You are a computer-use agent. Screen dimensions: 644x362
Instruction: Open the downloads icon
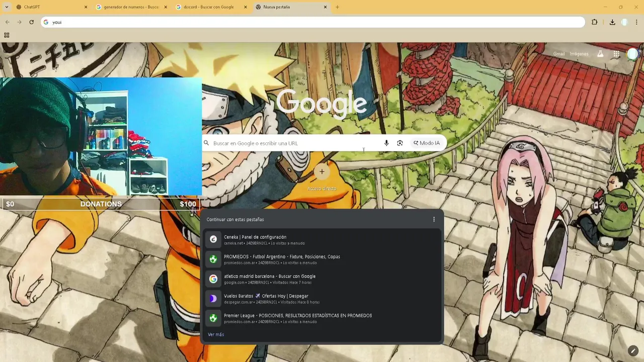612,22
